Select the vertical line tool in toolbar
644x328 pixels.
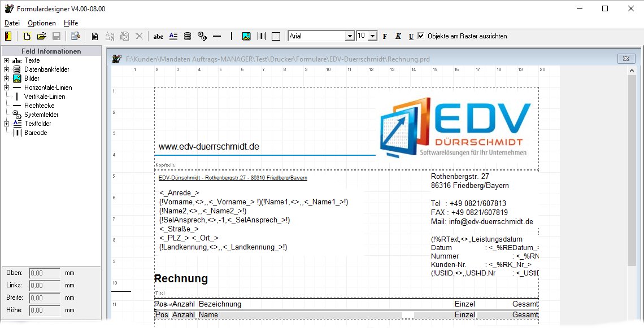pos(232,36)
